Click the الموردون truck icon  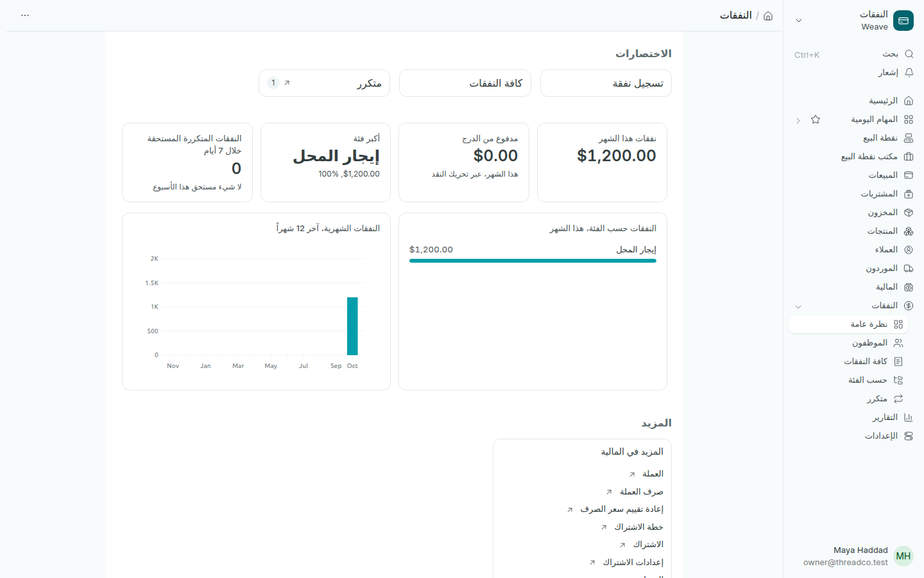[909, 268]
